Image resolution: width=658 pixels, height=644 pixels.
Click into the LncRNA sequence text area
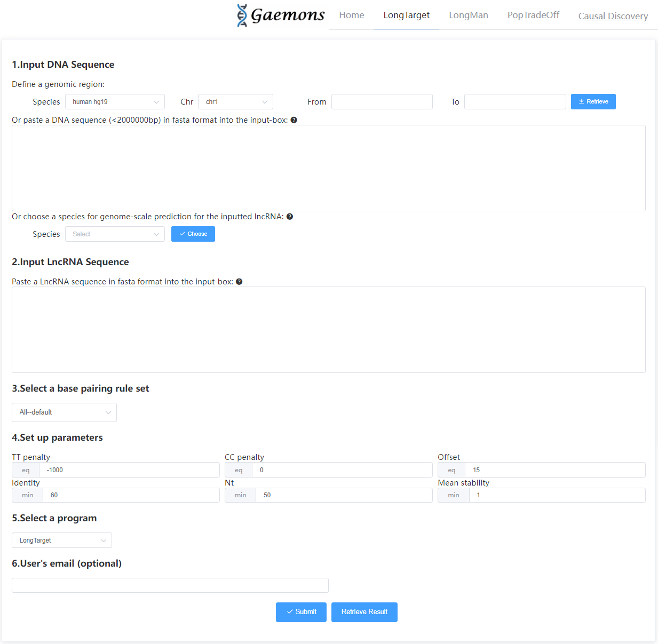point(328,329)
